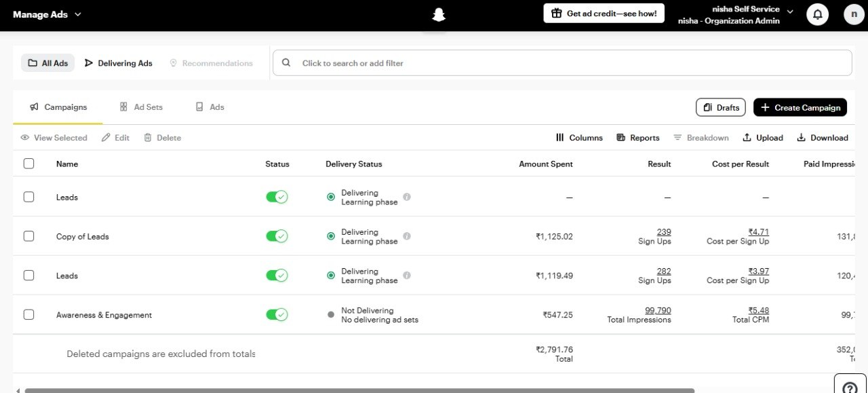
Task: Click Delete in the toolbar
Action: 163,138
